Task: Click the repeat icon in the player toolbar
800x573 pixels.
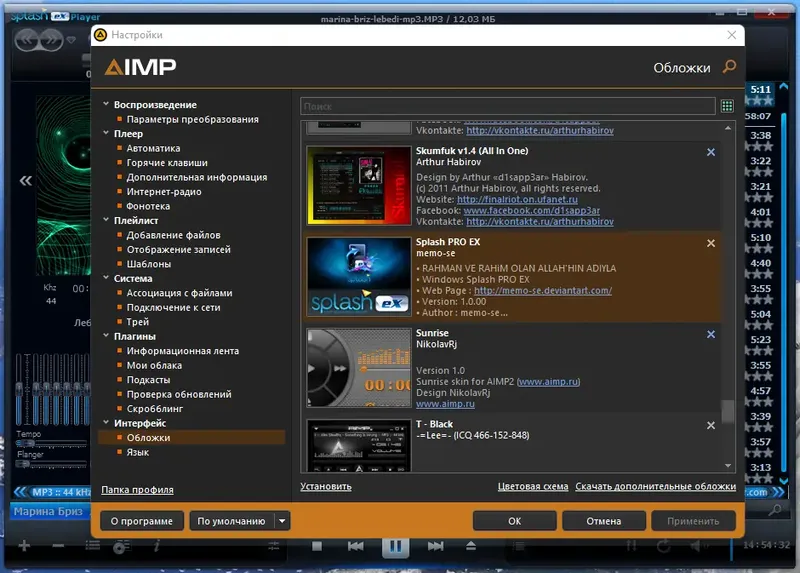Action: pos(663,546)
